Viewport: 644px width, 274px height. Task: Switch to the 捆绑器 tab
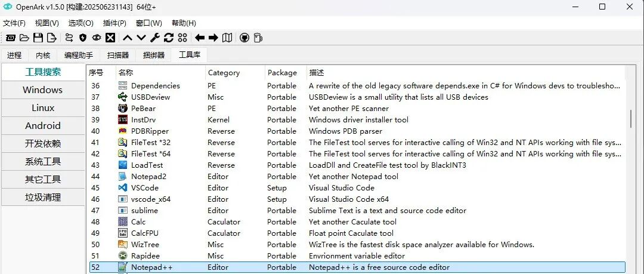[154, 55]
